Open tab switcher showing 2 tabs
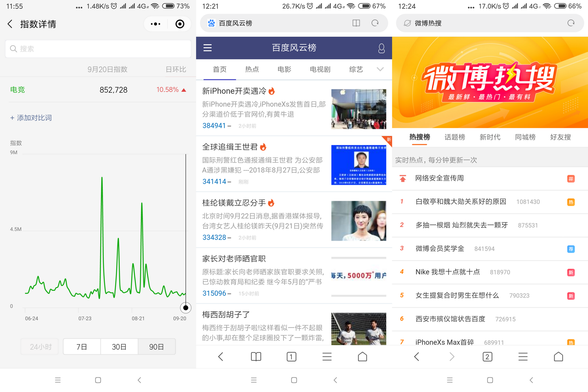 [x=487, y=357]
